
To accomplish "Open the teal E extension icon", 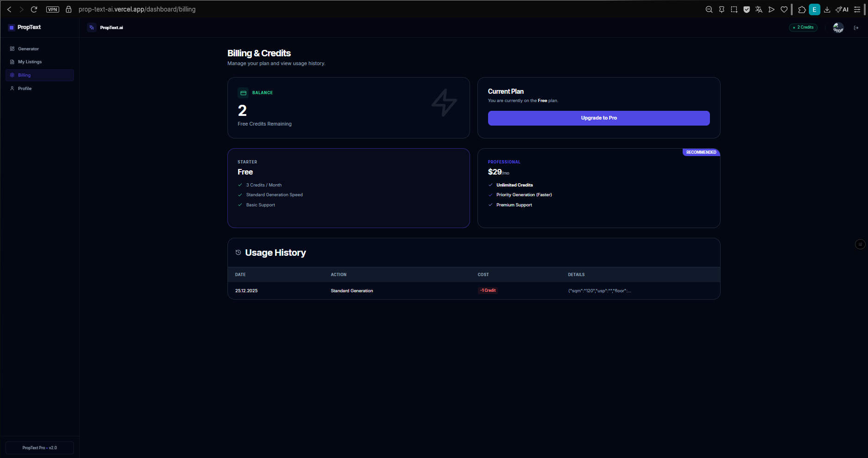I will point(815,9).
